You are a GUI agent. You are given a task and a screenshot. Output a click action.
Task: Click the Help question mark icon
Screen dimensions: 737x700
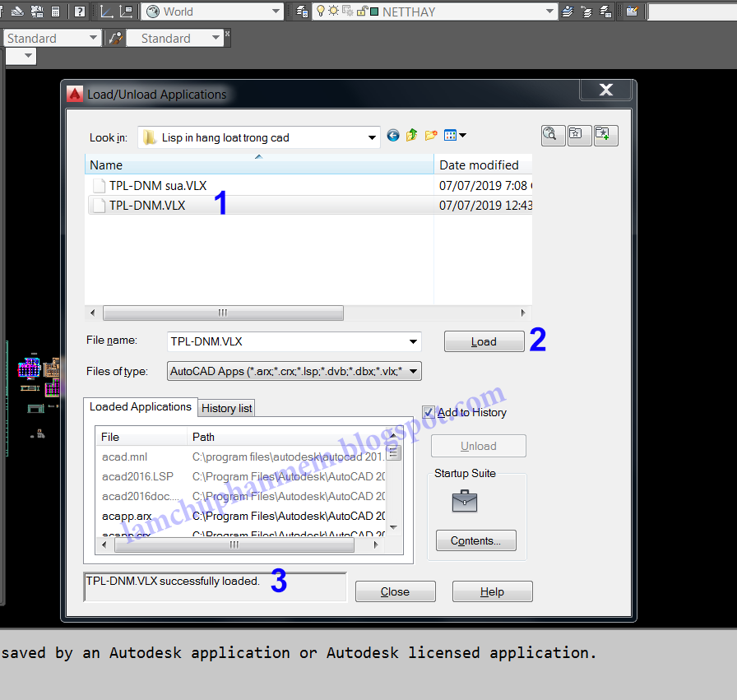coord(80,12)
